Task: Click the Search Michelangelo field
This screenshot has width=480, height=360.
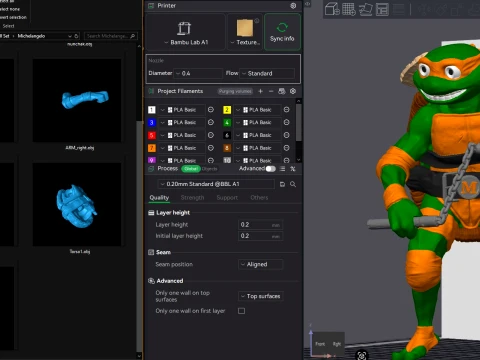Action: coord(111,36)
